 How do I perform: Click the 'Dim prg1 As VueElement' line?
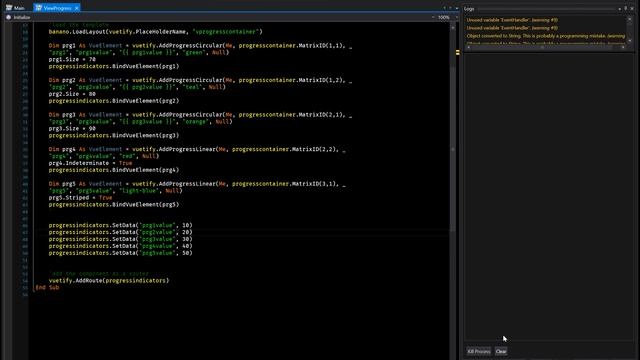coord(200,45)
